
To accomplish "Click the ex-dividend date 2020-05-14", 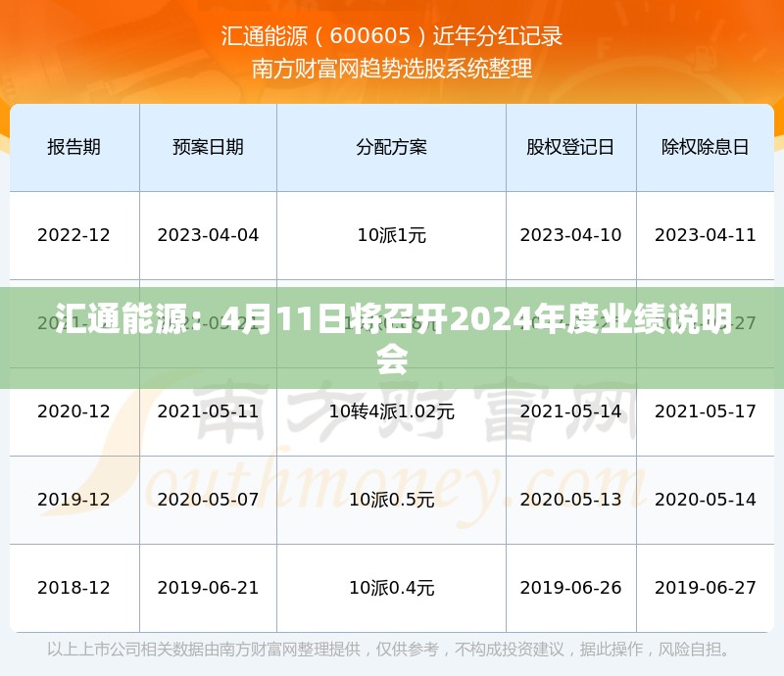I will click(x=705, y=500).
